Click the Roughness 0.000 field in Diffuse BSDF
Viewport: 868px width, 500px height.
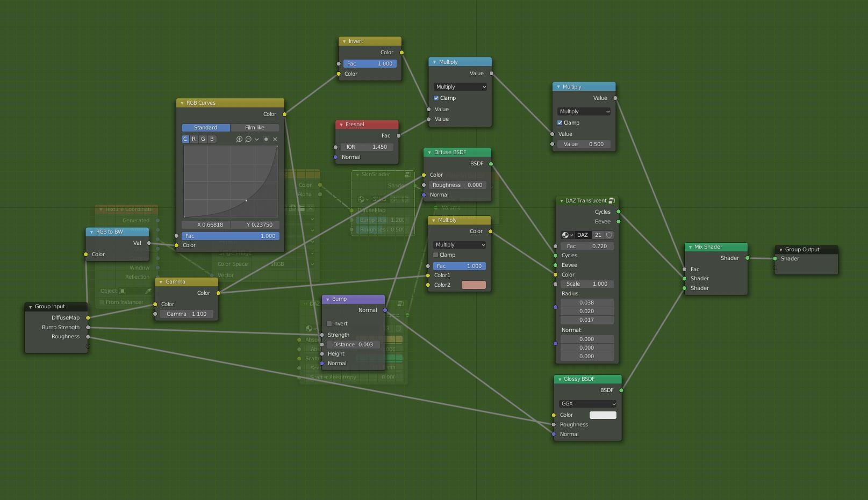coord(457,185)
